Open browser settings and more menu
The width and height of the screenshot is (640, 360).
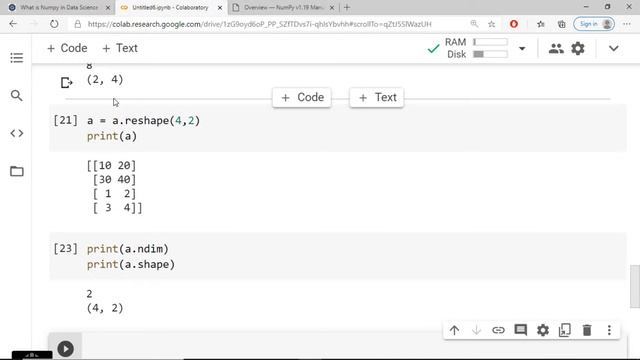pos(627,24)
